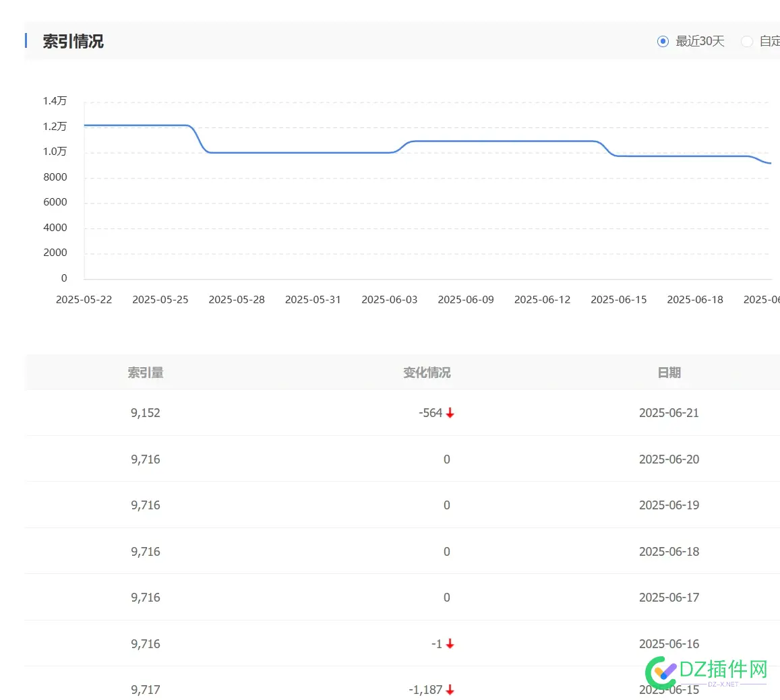Click the 变化情况 column header
The image size is (780, 700).
tap(427, 373)
